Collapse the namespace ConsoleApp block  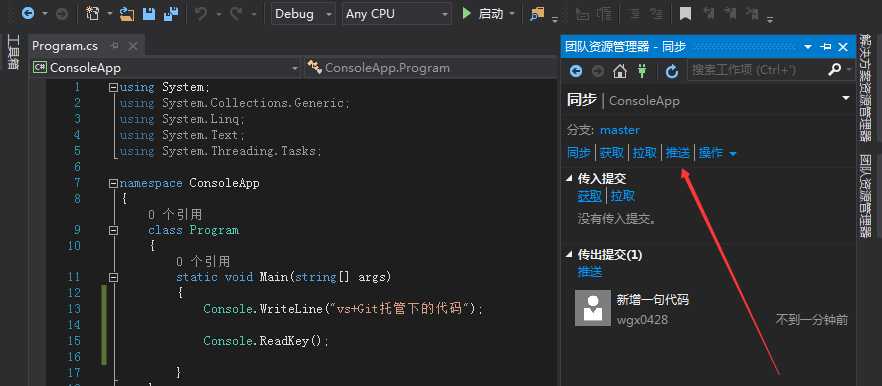pos(114,183)
